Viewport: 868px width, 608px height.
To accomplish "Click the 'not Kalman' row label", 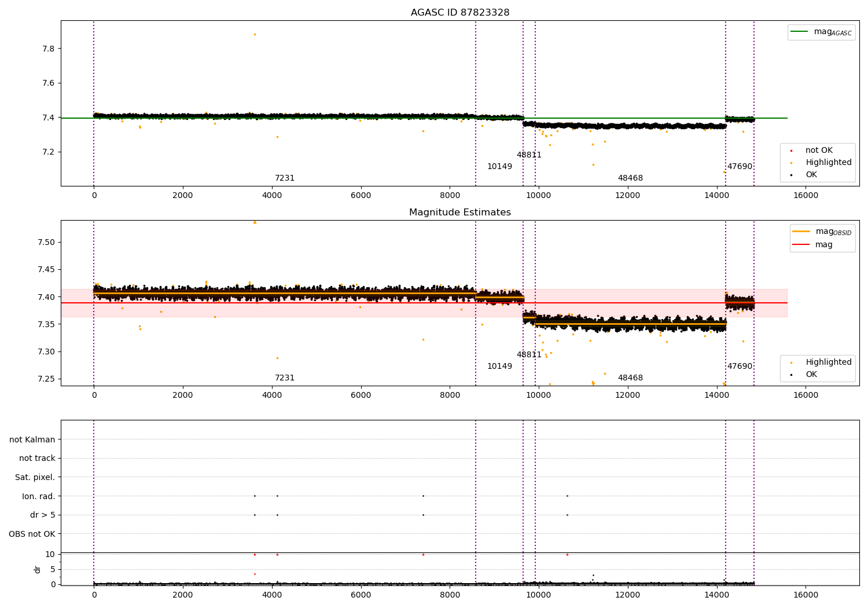I will [x=32, y=439].
